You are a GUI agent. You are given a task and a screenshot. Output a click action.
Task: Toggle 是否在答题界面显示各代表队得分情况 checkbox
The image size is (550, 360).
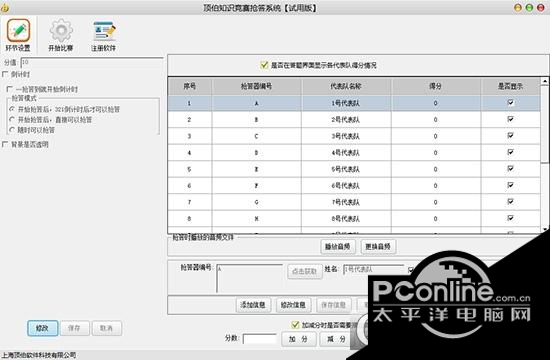[264, 65]
